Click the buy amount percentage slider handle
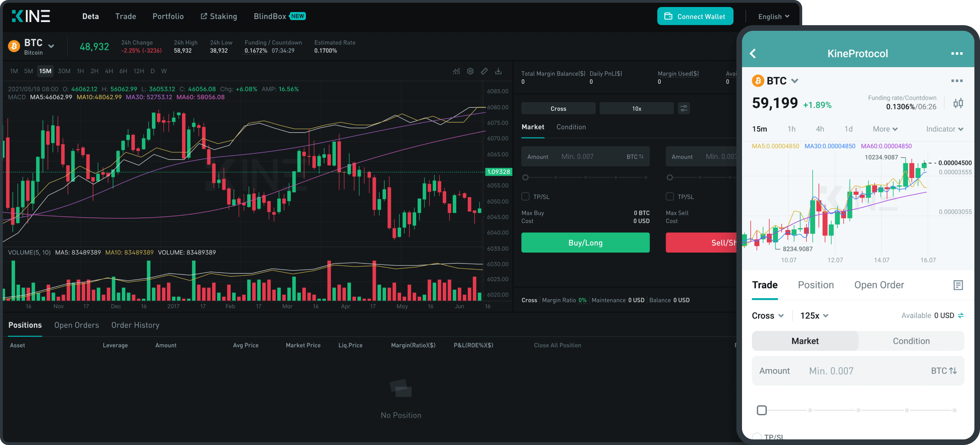 [525, 177]
